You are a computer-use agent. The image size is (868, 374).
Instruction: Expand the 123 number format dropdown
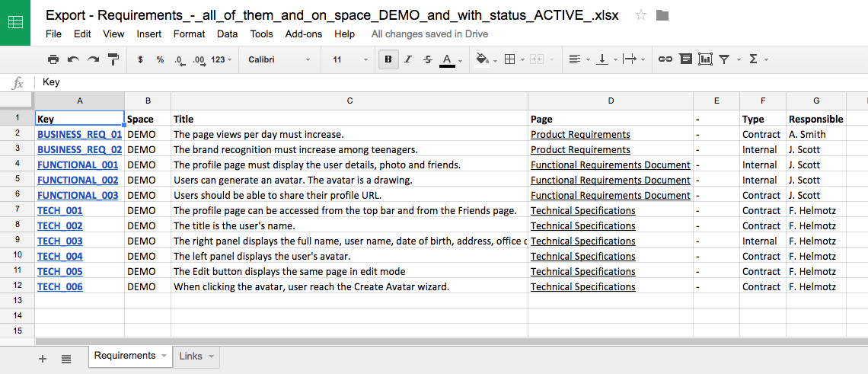tap(222, 59)
